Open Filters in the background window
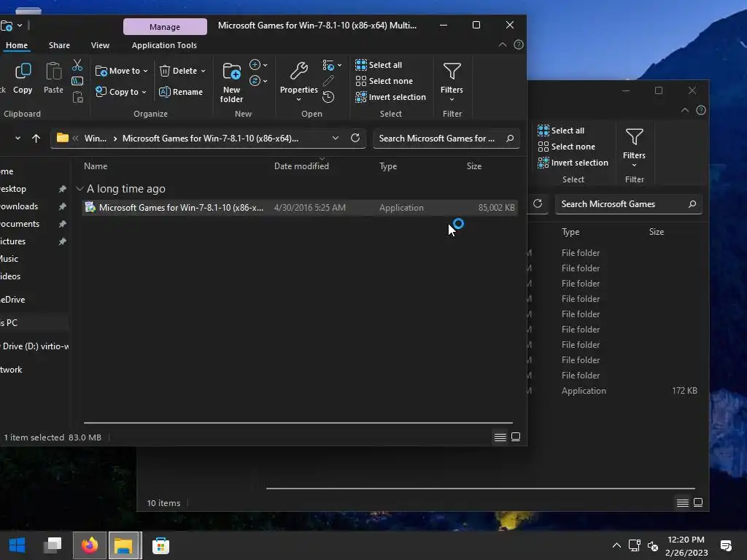747x560 pixels. pos(634,147)
